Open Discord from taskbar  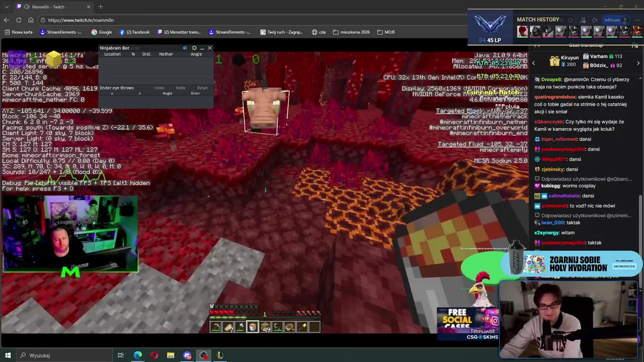(187, 355)
